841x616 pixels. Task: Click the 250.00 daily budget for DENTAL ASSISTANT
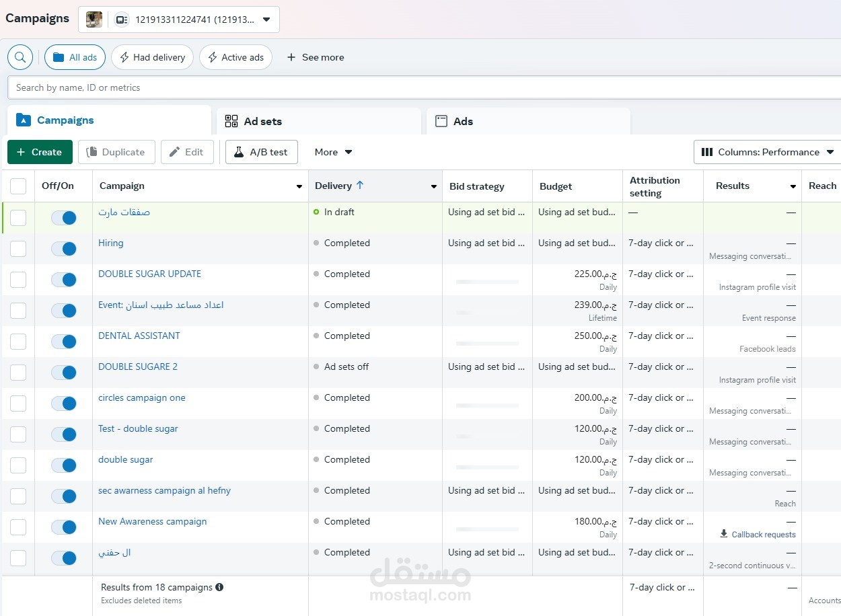[595, 336]
